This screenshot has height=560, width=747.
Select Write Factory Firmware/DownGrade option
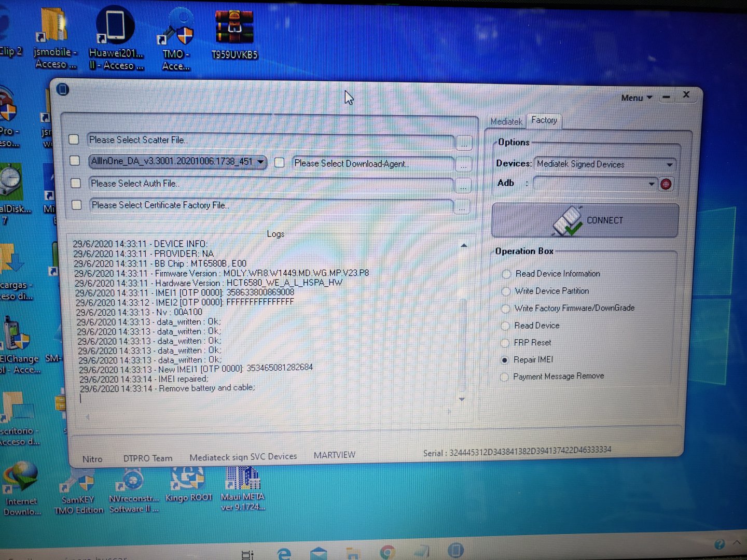click(x=506, y=309)
